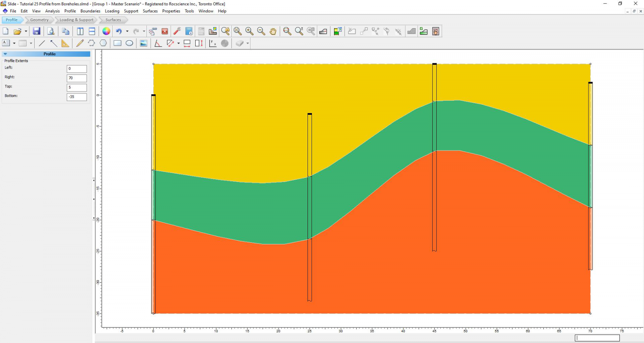Viewport: 644px width, 343px height.
Task: Click the borehole at x=45
Action: tap(434, 157)
